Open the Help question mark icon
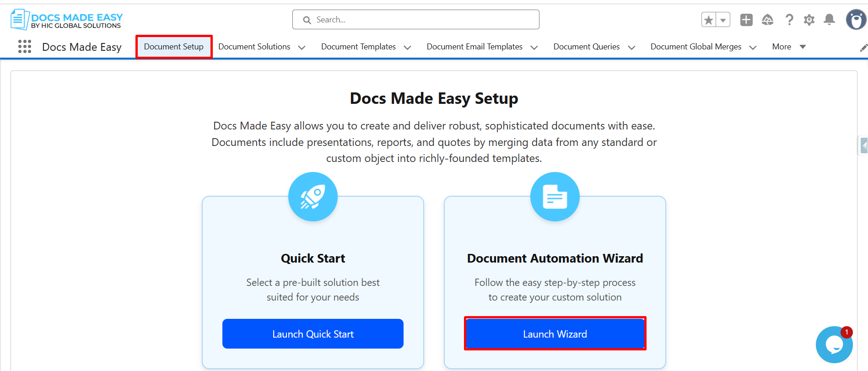Screen dimensions: 868x371 tap(789, 20)
